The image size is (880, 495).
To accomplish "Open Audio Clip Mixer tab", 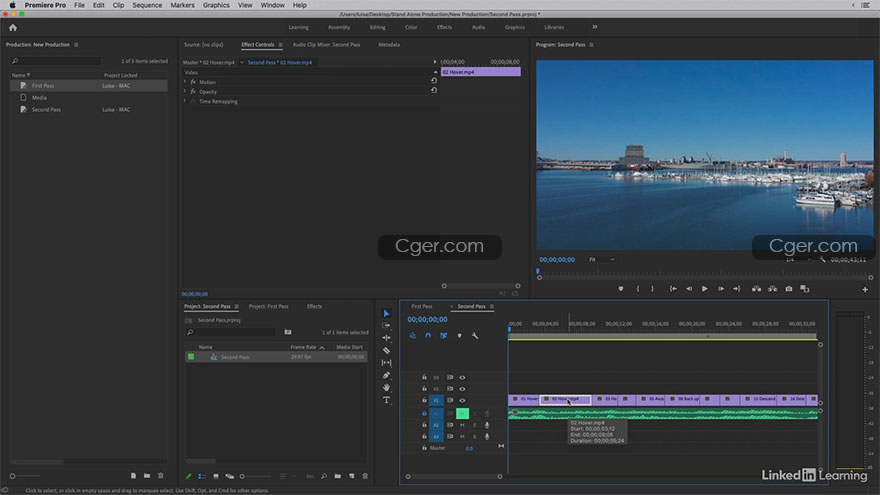I will coord(327,45).
